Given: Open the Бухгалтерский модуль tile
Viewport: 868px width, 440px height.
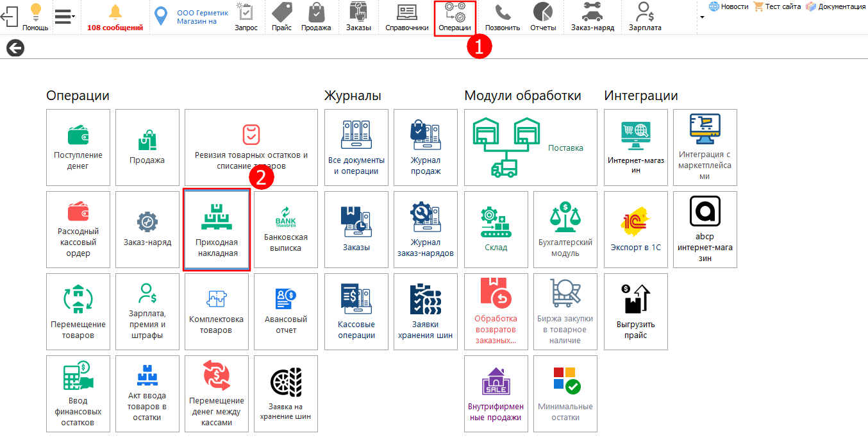Looking at the screenshot, I should pos(565,230).
